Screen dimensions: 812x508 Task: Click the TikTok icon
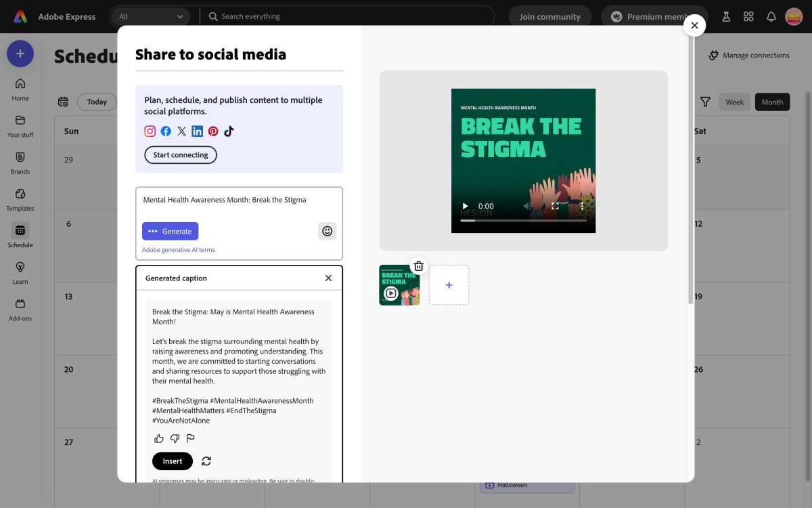click(229, 131)
